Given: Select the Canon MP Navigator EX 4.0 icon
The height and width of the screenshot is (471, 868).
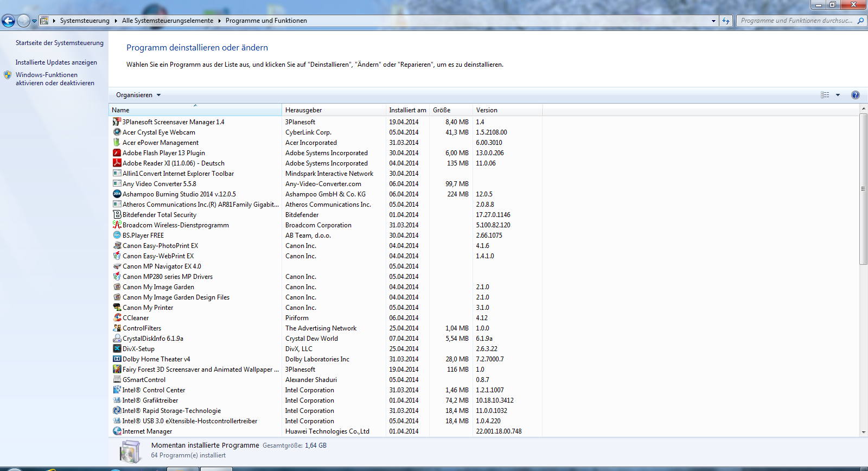Looking at the screenshot, I should pyautogui.click(x=117, y=266).
